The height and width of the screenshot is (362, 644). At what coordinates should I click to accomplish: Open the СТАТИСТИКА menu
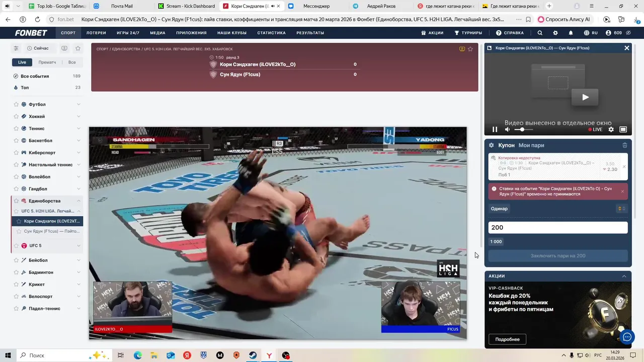271,33
